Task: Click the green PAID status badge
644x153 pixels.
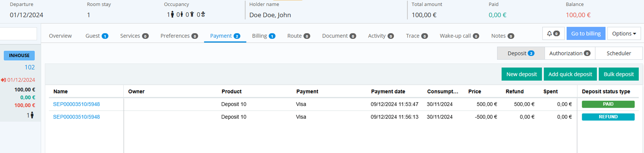Action: (x=608, y=104)
